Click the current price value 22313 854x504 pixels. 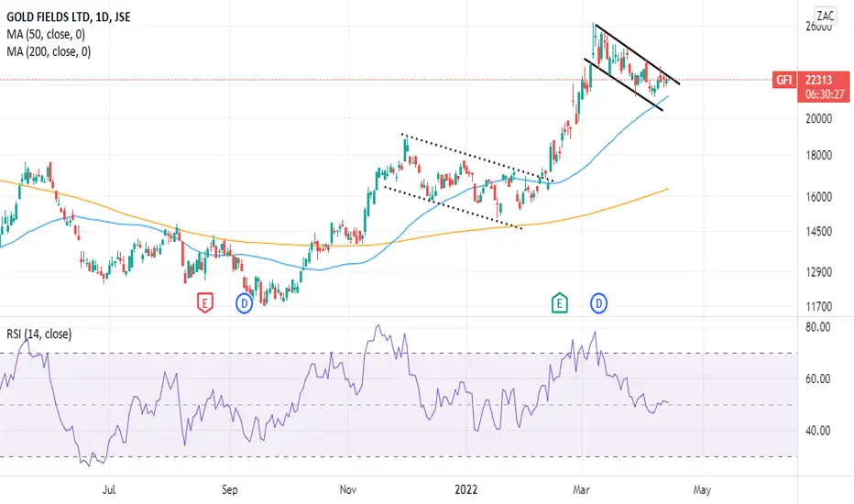818,80
